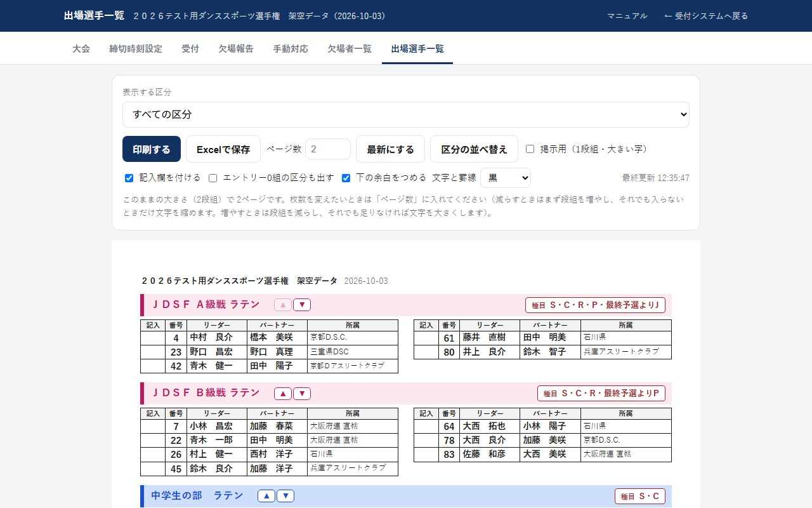Click the 記入 cell for number 4
This screenshot has width=812, height=508.
153,338
